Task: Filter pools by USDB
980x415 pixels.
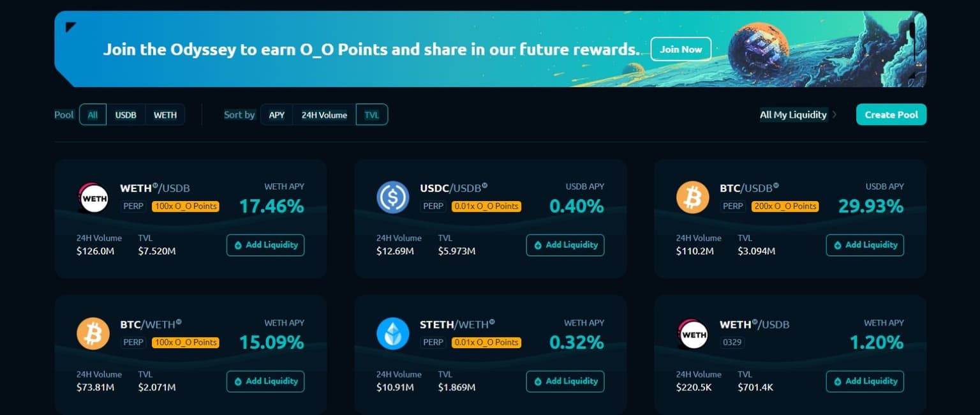Action: pos(126,115)
